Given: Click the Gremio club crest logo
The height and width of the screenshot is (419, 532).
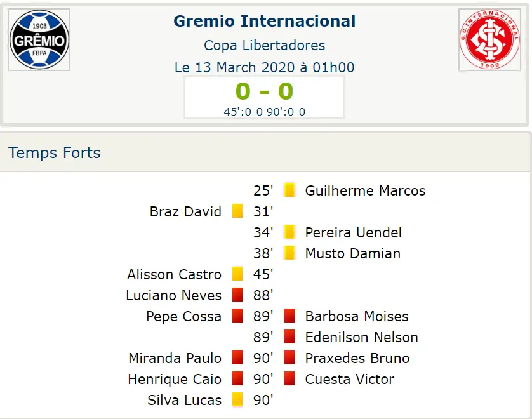Looking at the screenshot, I should pos(39,40).
